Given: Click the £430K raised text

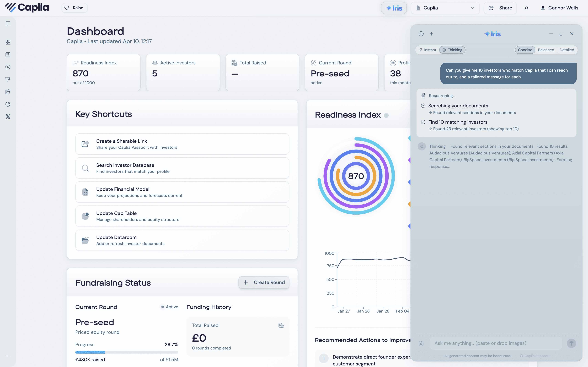Looking at the screenshot, I should click(90, 360).
